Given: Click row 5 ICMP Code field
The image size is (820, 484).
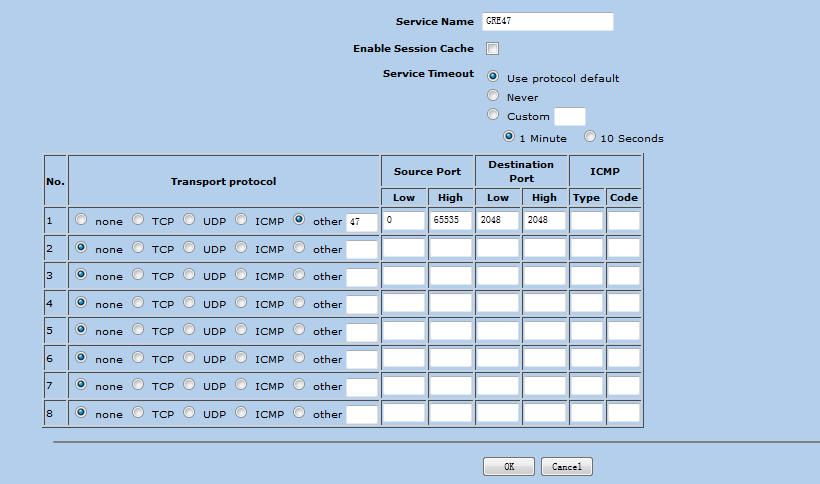Looking at the screenshot, I should pos(624,330).
